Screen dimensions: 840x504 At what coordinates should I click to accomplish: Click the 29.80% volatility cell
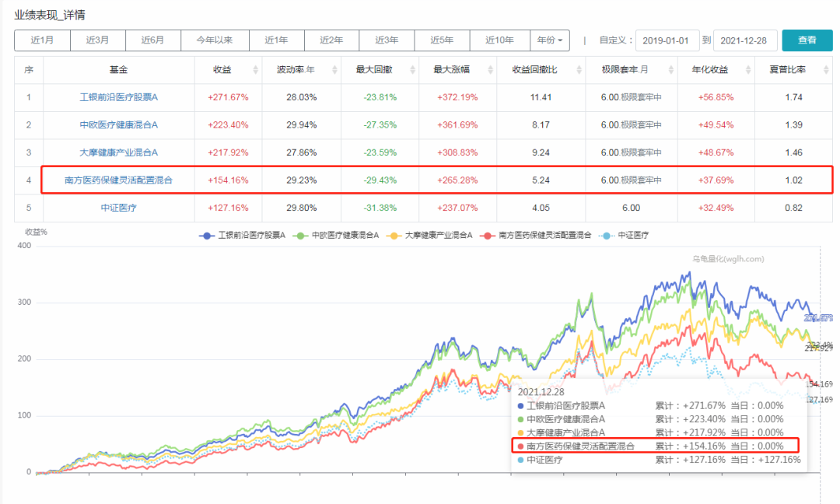pos(302,208)
